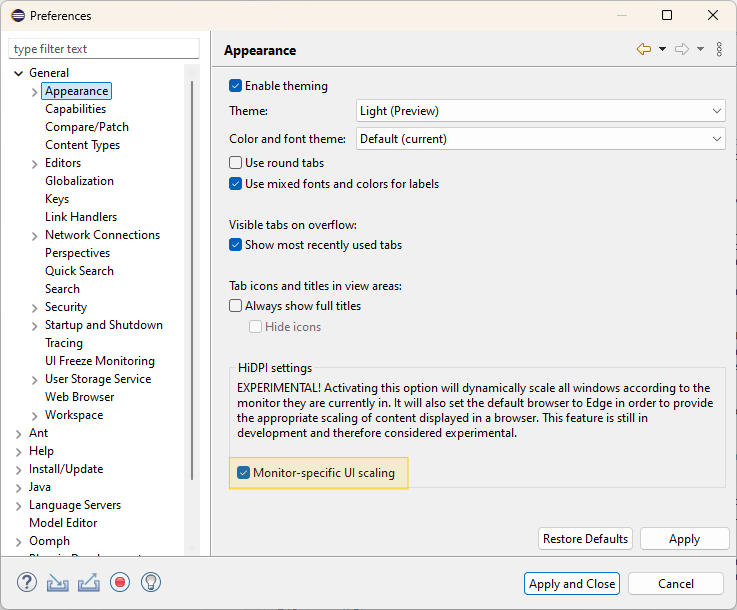Select Web Browser preferences

79,397
